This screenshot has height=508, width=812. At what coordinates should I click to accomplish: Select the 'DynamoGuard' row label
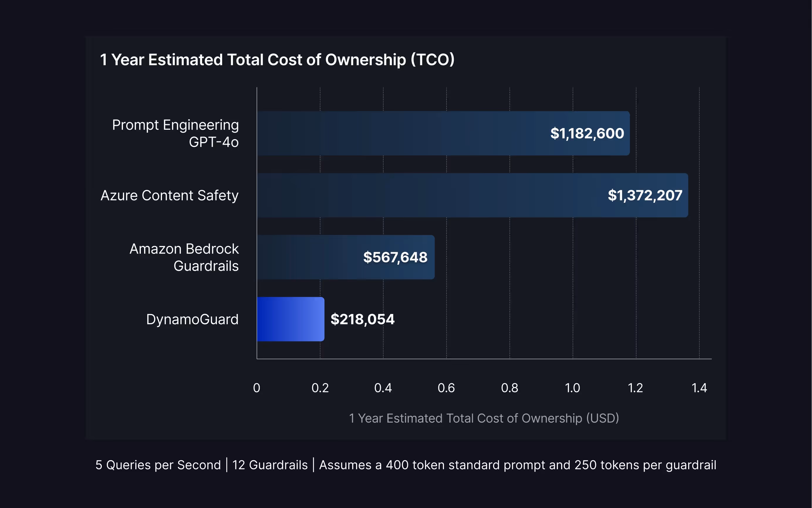[x=192, y=319]
